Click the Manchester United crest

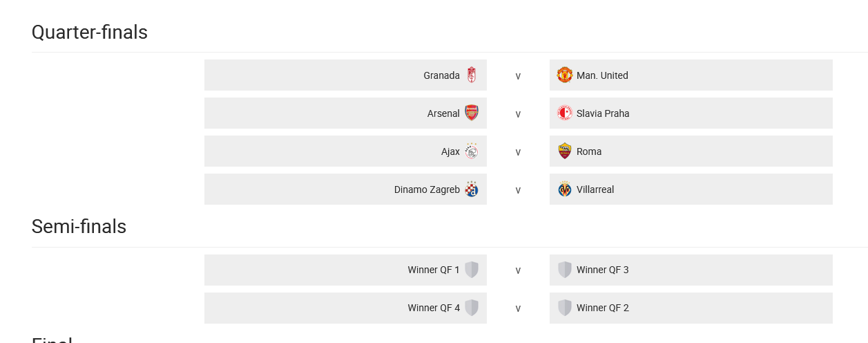(565, 75)
